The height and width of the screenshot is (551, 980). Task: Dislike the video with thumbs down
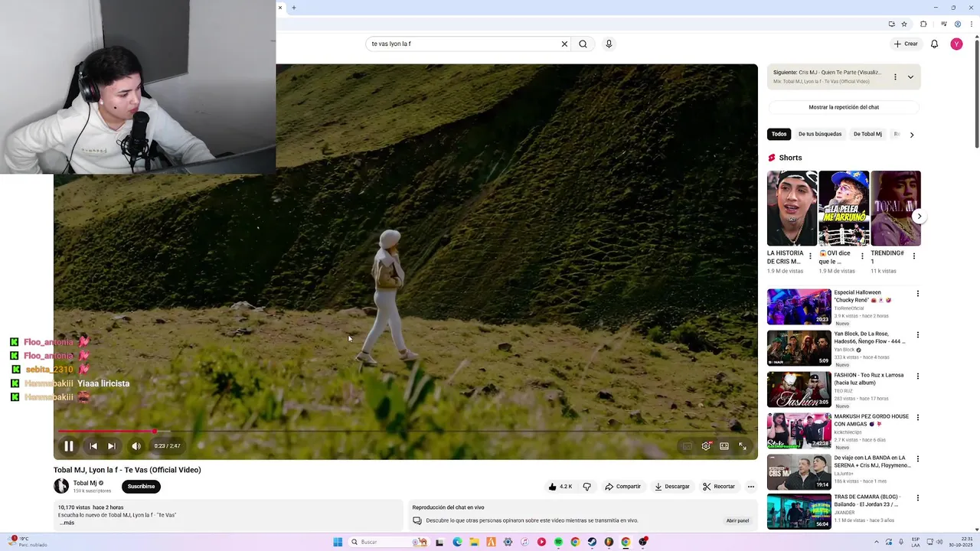tap(587, 487)
